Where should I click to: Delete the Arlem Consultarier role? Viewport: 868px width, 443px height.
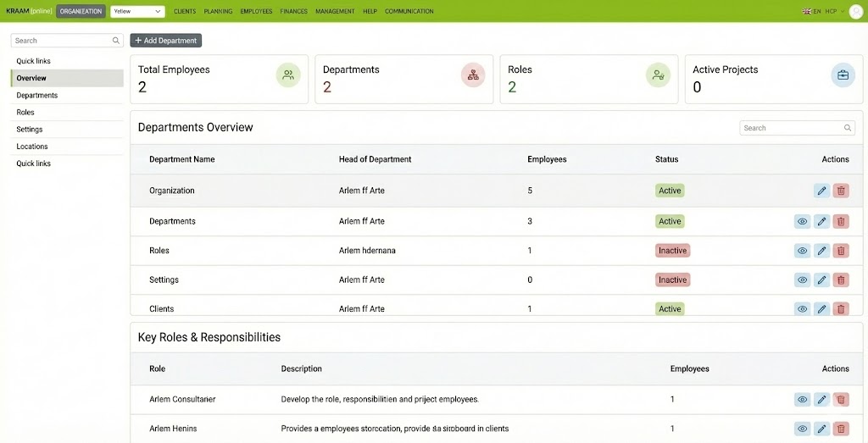click(841, 399)
